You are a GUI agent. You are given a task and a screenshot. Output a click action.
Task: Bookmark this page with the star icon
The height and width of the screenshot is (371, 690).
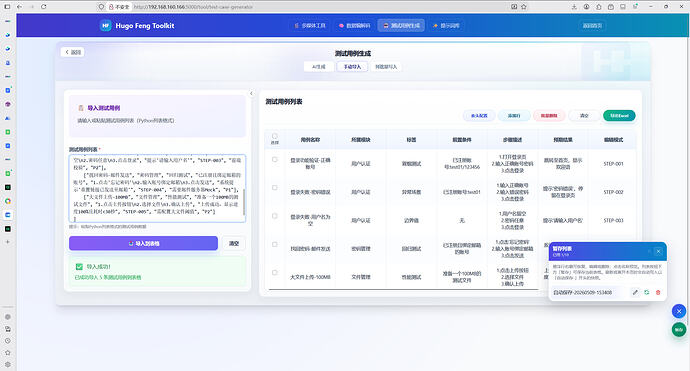pyautogui.click(x=524, y=7)
